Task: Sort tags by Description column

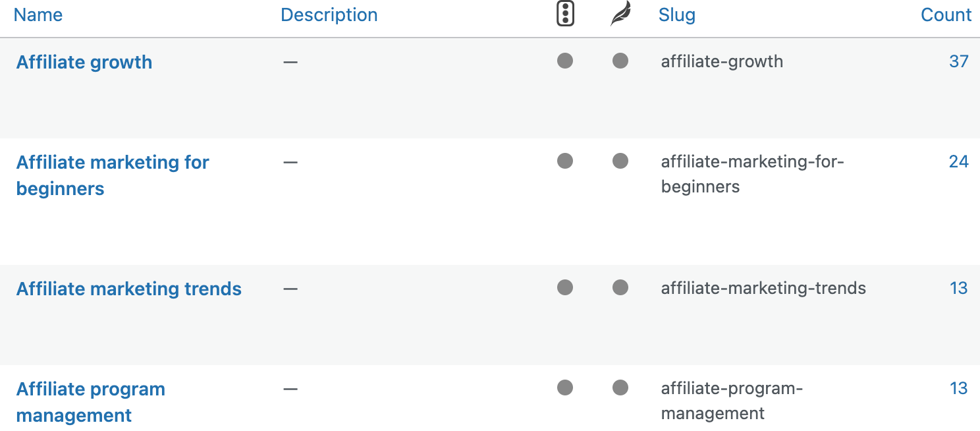Action: (x=329, y=15)
